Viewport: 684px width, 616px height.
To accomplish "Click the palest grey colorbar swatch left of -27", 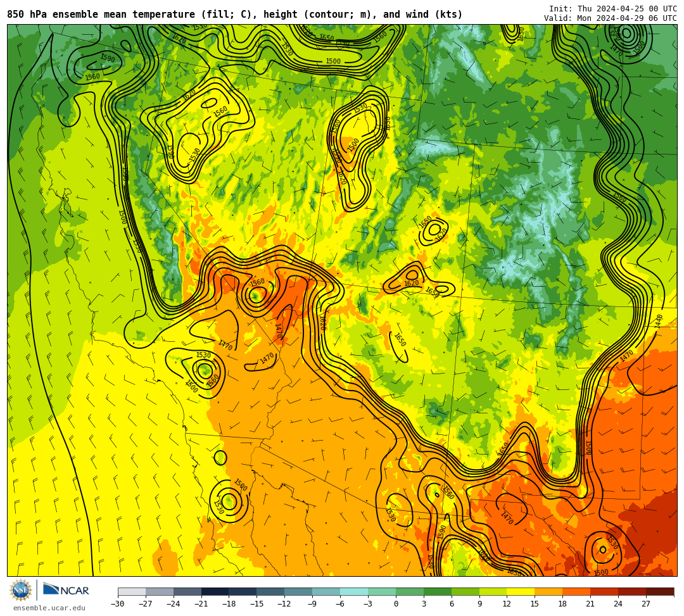I will (x=132, y=591).
